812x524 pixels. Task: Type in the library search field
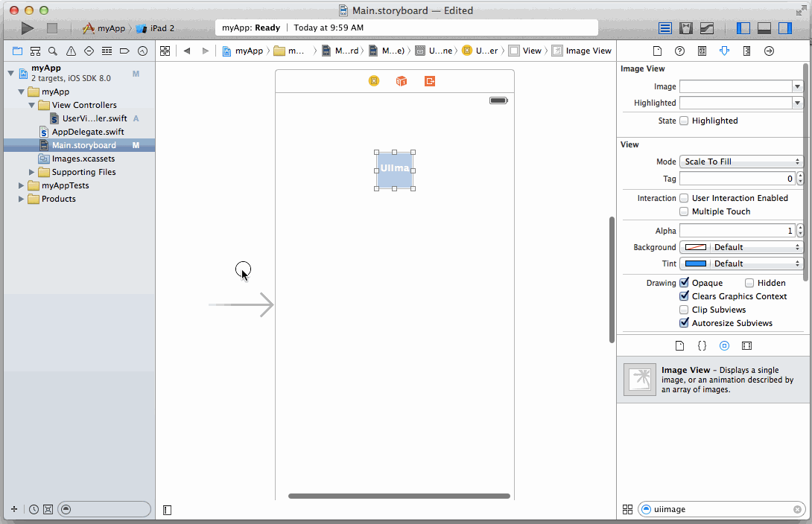tap(715, 509)
